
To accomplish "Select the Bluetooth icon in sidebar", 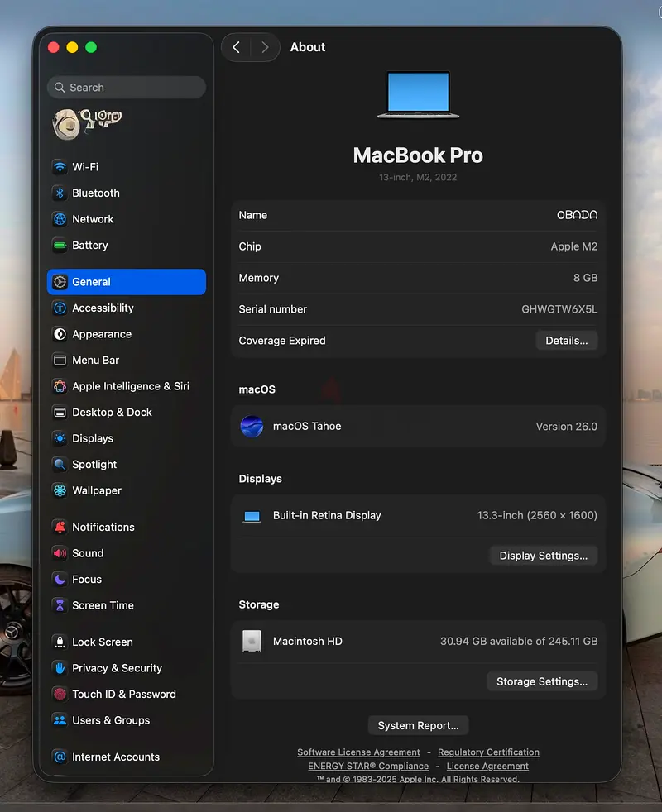I will pos(60,193).
